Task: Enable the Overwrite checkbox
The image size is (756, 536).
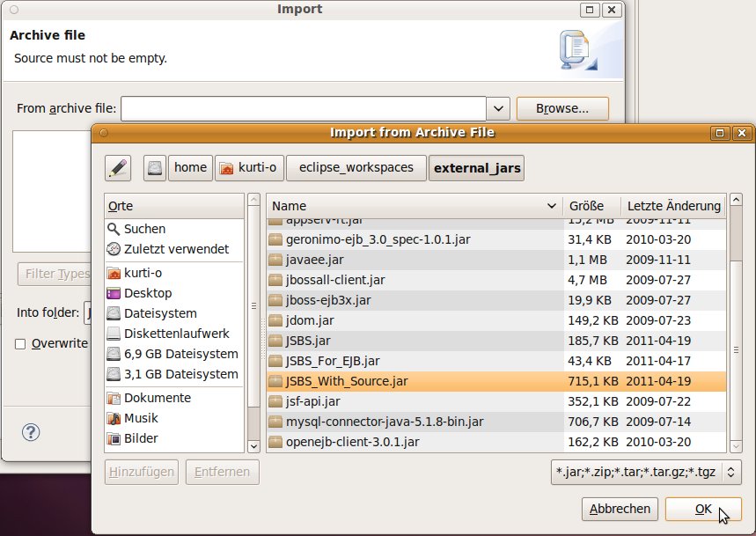Action: coord(20,344)
